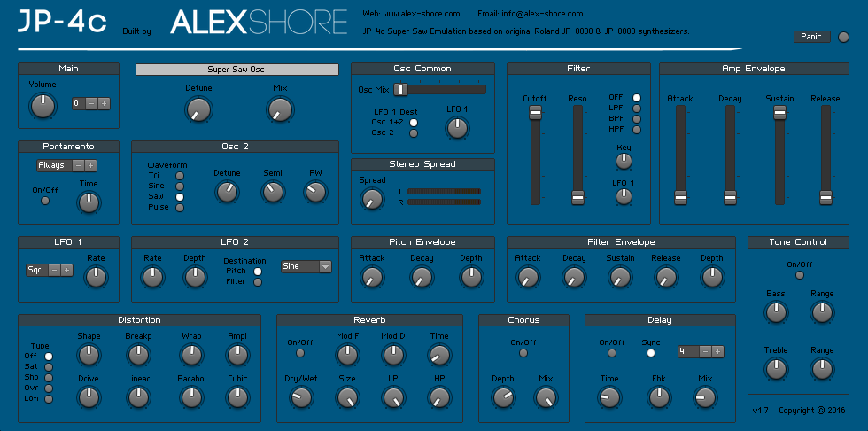Click the Filter Envelope Sustain knob
The image size is (868, 431).
tap(620, 277)
